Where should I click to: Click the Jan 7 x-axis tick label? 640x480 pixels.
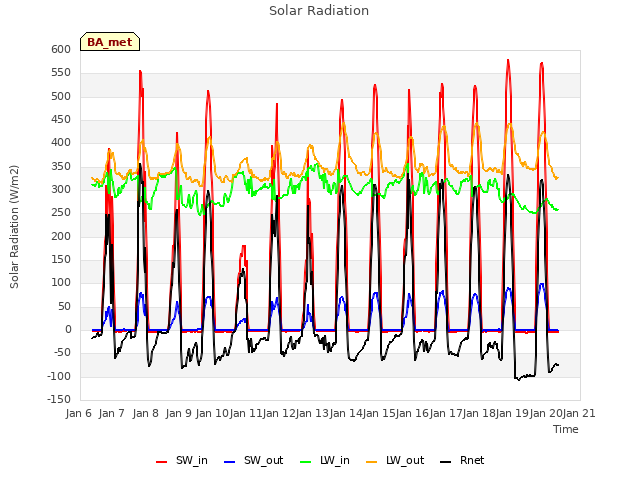(112, 413)
